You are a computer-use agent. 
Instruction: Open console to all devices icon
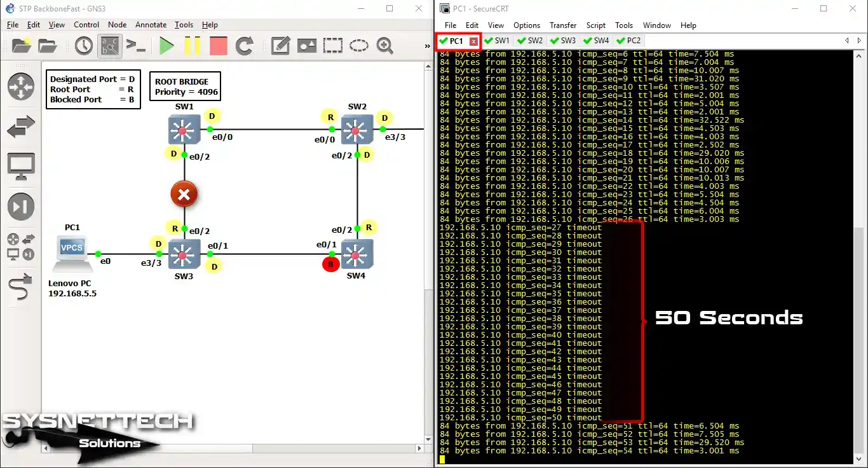coord(135,45)
